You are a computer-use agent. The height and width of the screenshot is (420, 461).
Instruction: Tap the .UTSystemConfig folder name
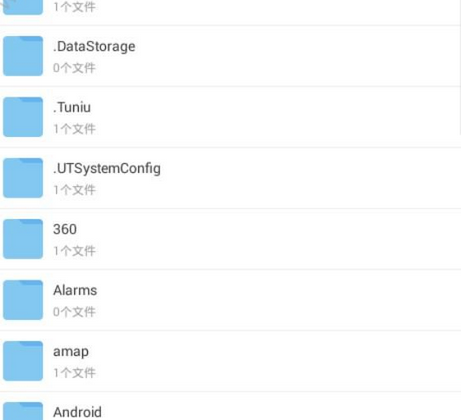point(107,169)
